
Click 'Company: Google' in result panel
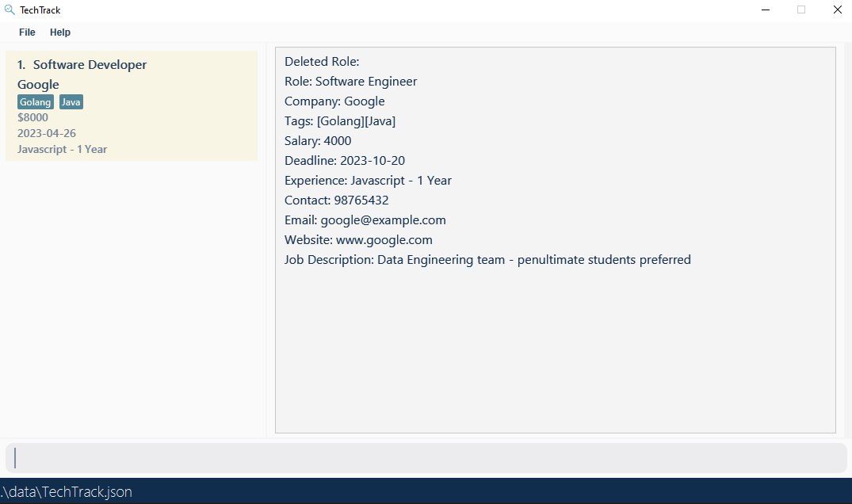point(334,101)
